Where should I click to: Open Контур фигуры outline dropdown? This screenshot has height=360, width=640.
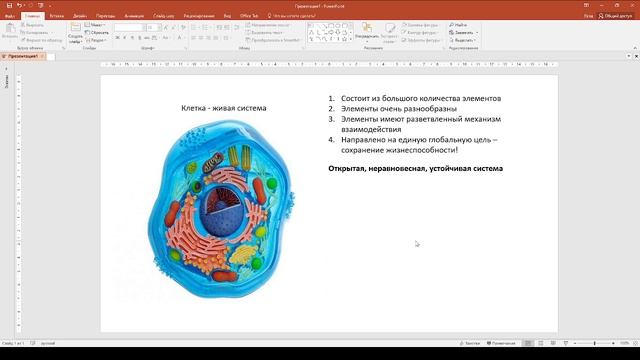[420, 32]
